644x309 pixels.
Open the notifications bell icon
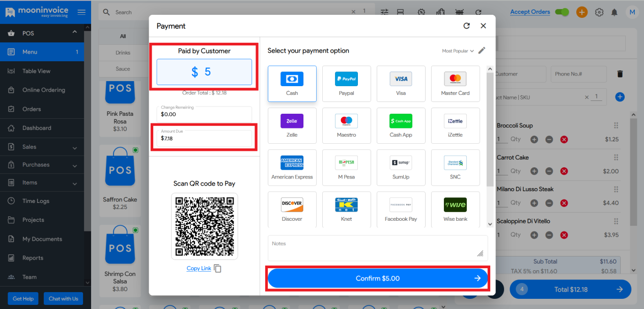coord(614,12)
